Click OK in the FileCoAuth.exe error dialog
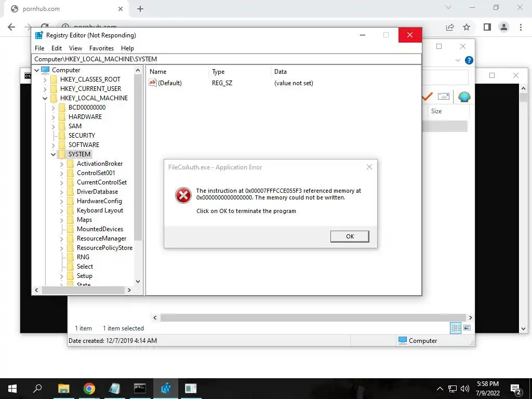The width and height of the screenshot is (532, 399). pyautogui.click(x=350, y=236)
